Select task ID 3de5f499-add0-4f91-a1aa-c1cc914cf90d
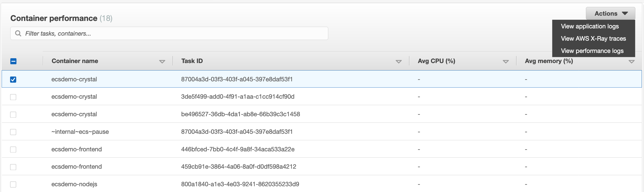Image resolution: width=644 pixels, height=192 pixels. (x=238, y=96)
